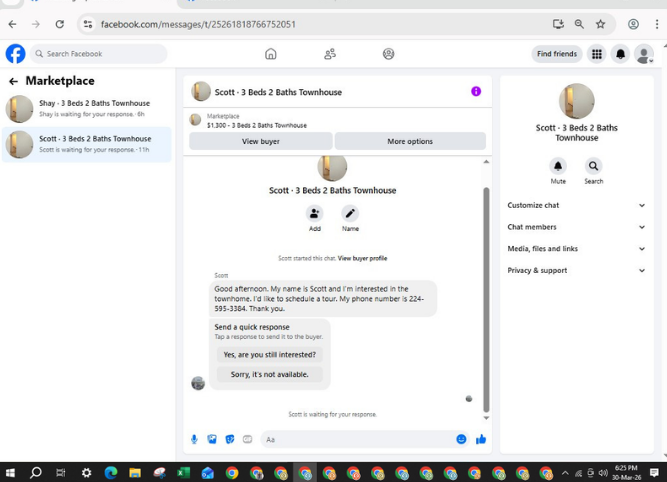Expand the Privacy & support section
This screenshot has height=482, width=667.
click(576, 271)
